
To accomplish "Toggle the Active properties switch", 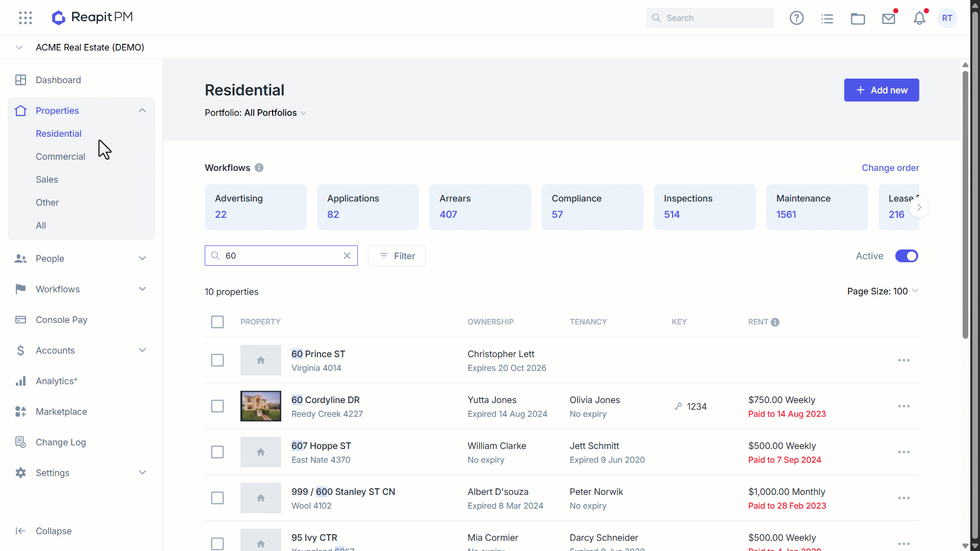I will 906,256.
